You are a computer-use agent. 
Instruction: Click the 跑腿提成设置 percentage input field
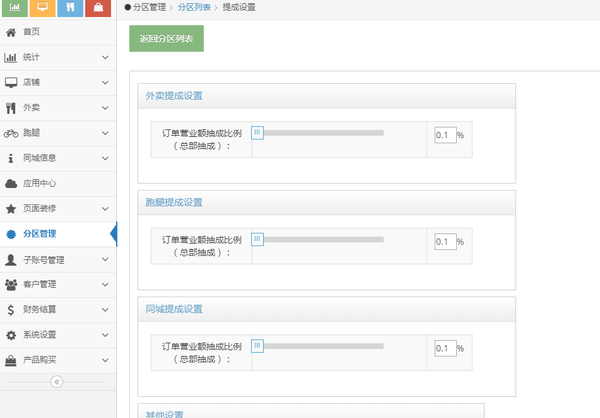pyautogui.click(x=445, y=241)
